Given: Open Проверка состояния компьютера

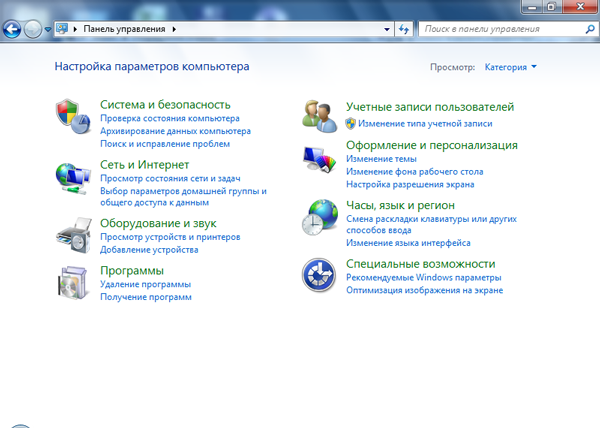Looking at the screenshot, I should coord(170,119).
